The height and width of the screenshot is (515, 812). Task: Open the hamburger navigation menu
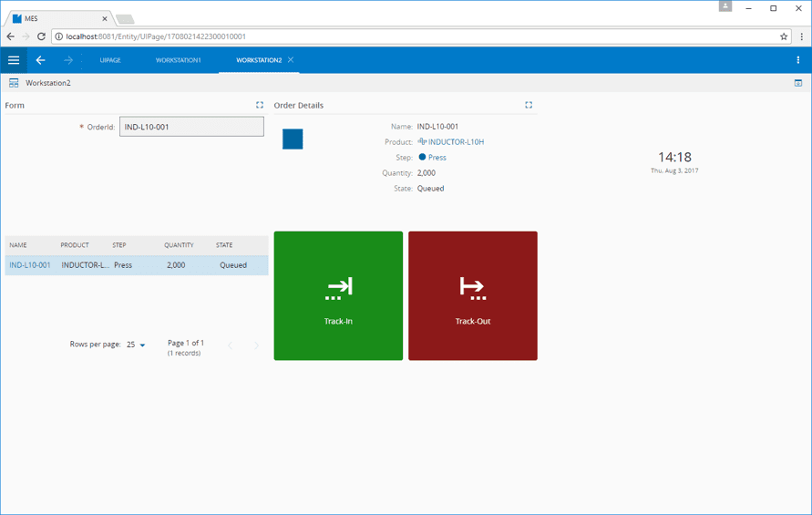[14, 60]
